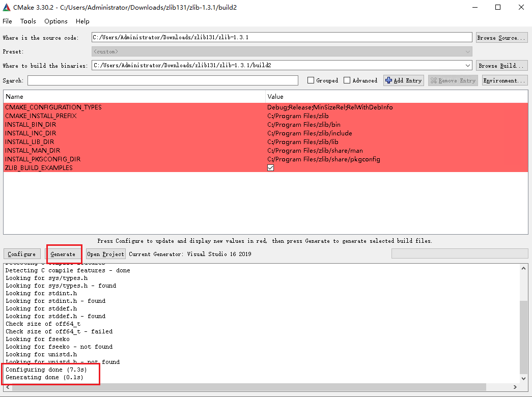532x397 pixels.
Task: Uncheck the ZLIB_BUILD_EXAMPLES checkbox
Action: pyautogui.click(x=270, y=168)
